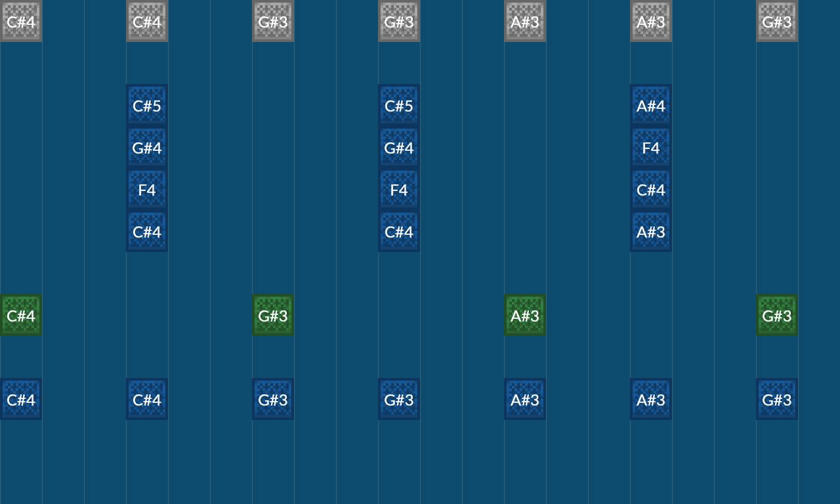Click blue A#3 block beneath green A#3

coord(524,399)
